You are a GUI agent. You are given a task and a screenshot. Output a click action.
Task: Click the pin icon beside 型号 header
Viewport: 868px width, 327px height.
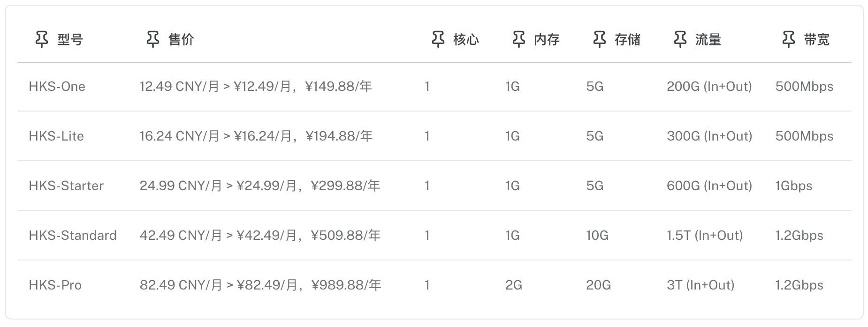point(42,39)
